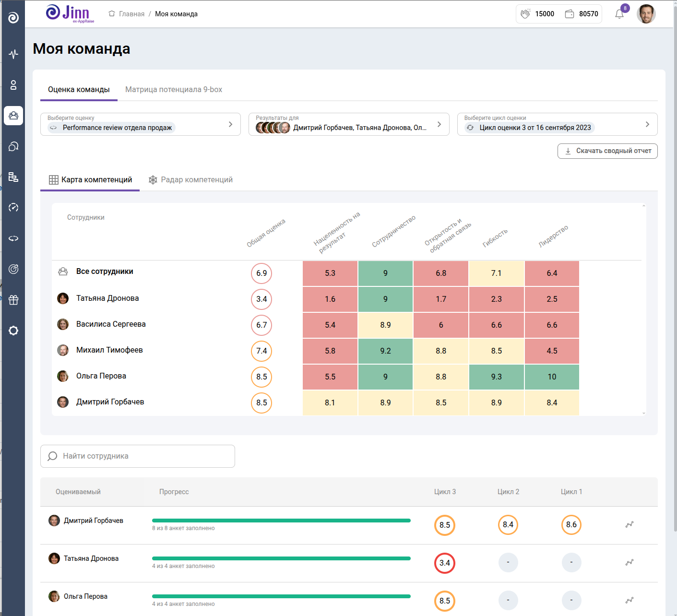Click the 'Найти сотрудника' search field
677x616 pixels.
[138, 456]
